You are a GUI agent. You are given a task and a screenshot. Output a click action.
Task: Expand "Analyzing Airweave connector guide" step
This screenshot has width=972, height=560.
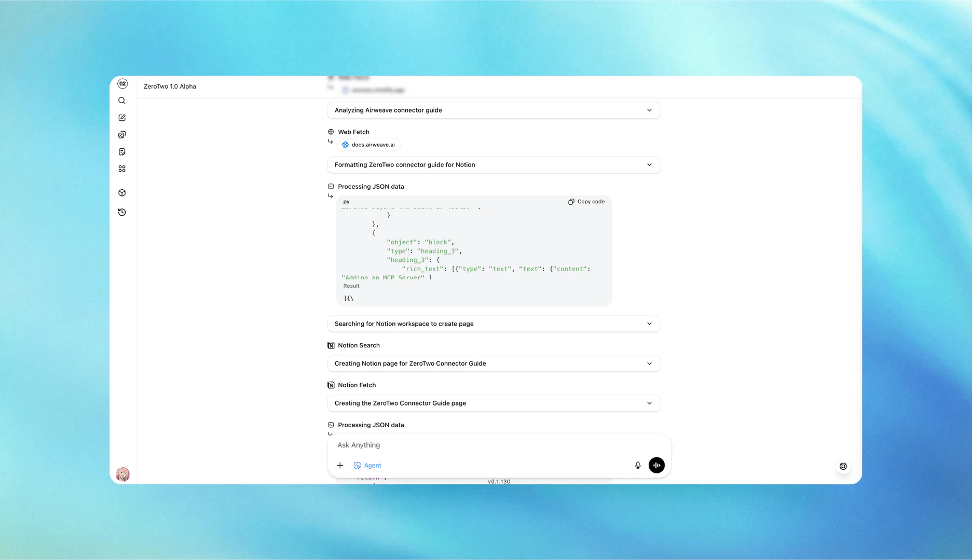(493, 110)
